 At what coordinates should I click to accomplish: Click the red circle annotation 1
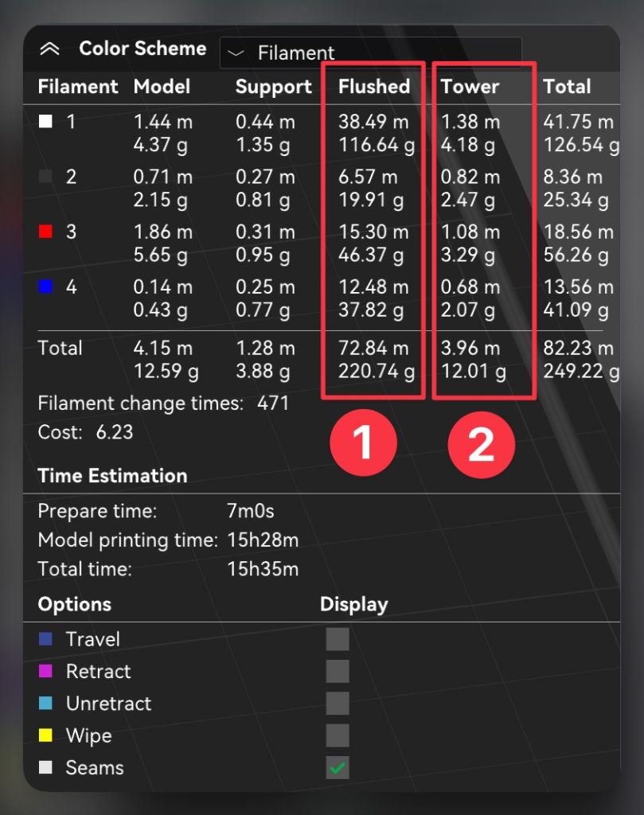tap(363, 444)
